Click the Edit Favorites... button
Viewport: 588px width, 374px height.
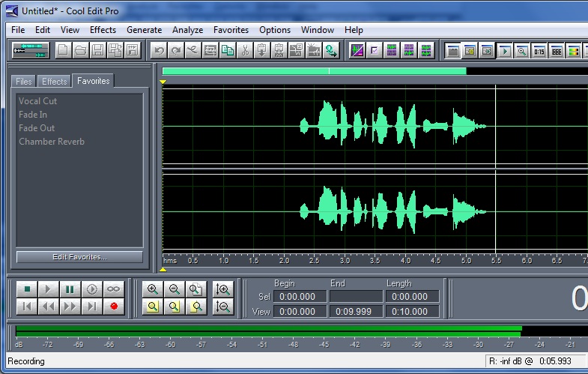click(x=79, y=257)
